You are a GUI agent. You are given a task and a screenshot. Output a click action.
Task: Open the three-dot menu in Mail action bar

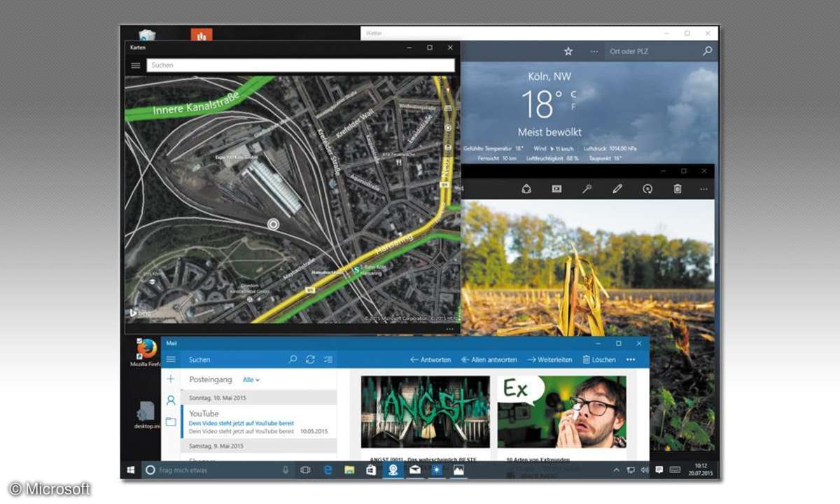pos(631,359)
